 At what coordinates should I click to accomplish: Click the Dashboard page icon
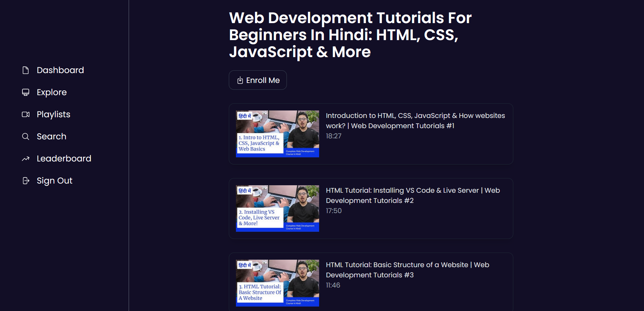pyautogui.click(x=25, y=70)
